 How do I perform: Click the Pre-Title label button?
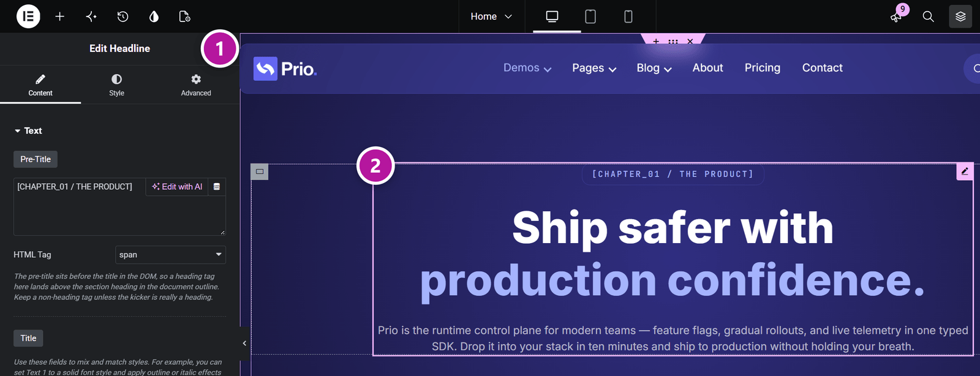click(x=36, y=159)
